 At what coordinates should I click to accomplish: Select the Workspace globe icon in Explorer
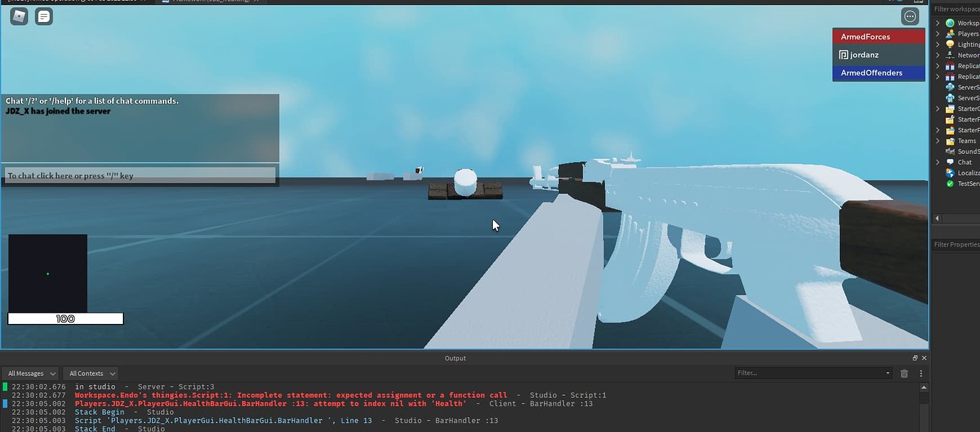coord(951,22)
